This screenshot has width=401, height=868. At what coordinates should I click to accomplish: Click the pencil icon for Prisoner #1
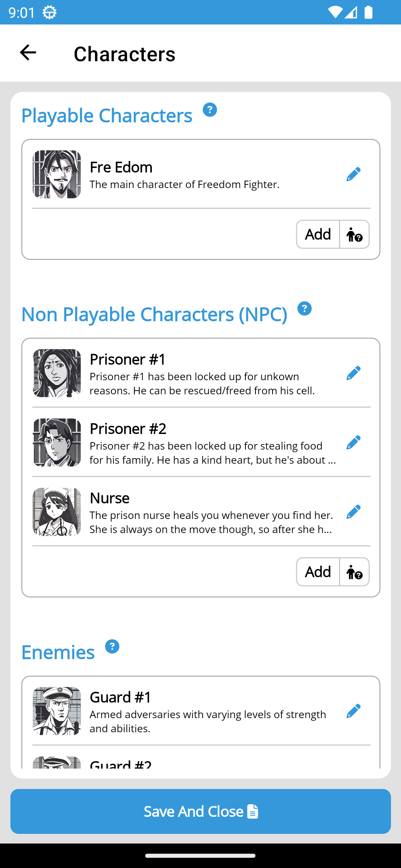tap(353, 373)
